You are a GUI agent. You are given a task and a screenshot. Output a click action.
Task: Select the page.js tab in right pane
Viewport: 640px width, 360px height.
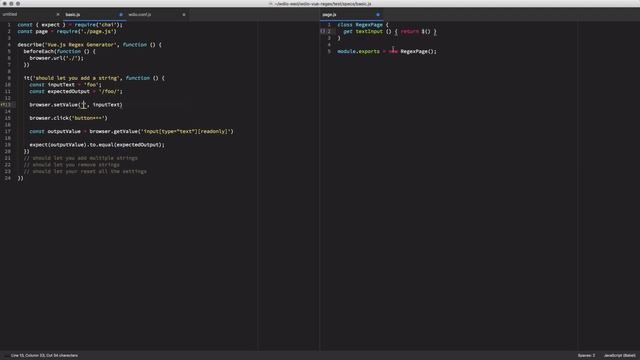329,14
